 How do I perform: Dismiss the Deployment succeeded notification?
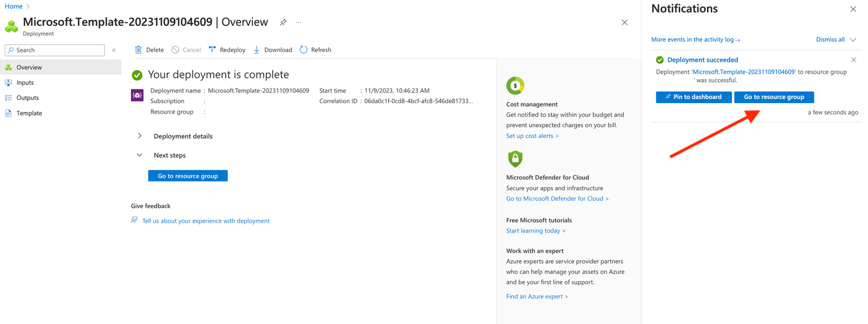coord(853,60)
